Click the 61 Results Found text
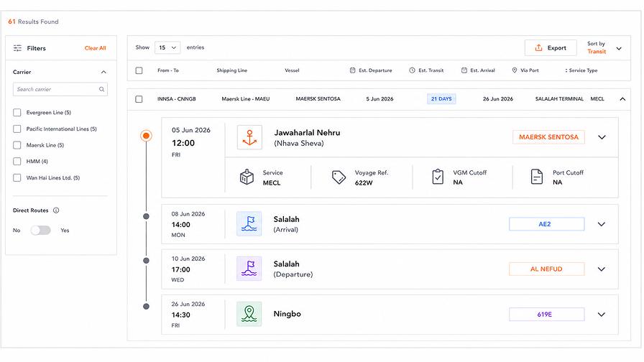This screenshot has height=362, width=644. click(33, 22)
